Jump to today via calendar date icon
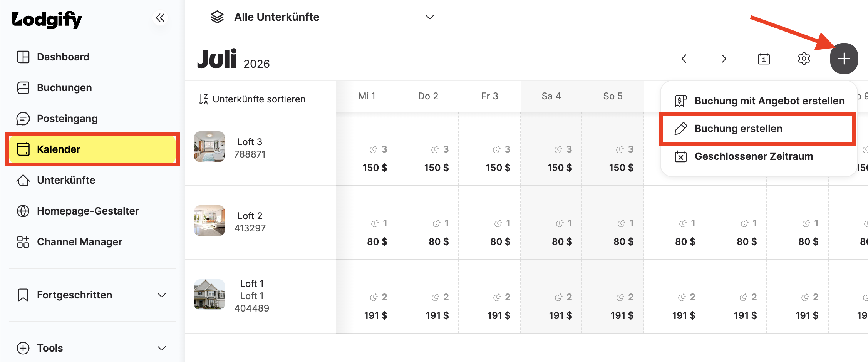 point(764,59)
